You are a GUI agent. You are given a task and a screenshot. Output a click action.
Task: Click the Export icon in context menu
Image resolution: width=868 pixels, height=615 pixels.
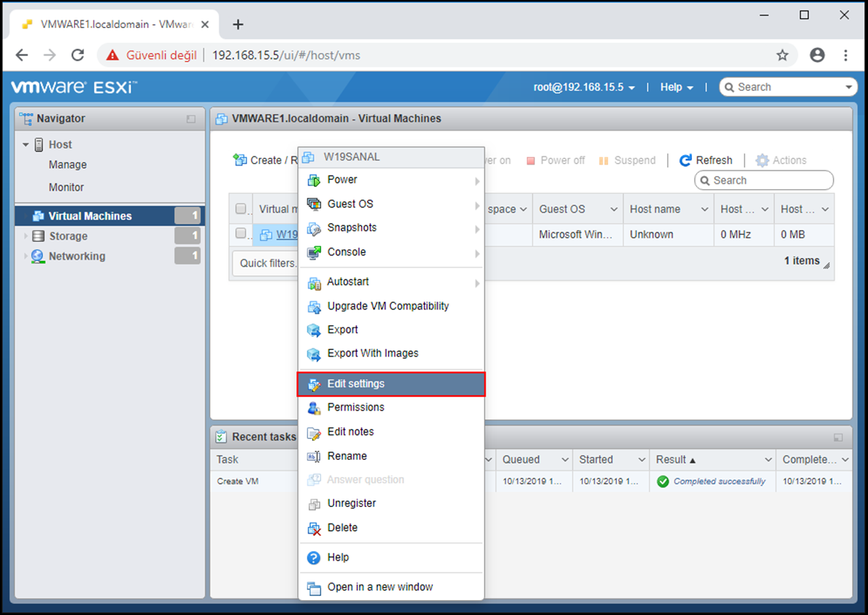[314, 330]
